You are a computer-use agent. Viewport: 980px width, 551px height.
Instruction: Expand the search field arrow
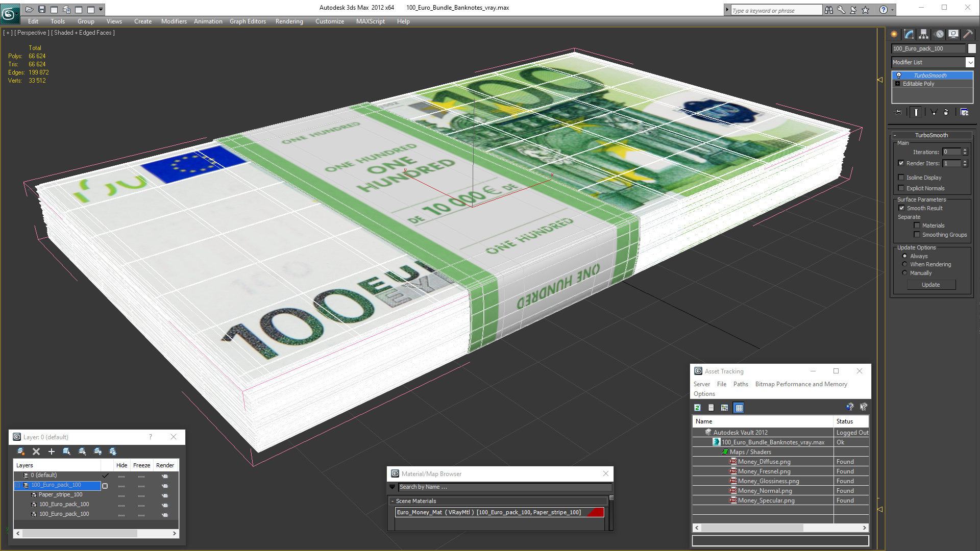click(x=727, y=10)
